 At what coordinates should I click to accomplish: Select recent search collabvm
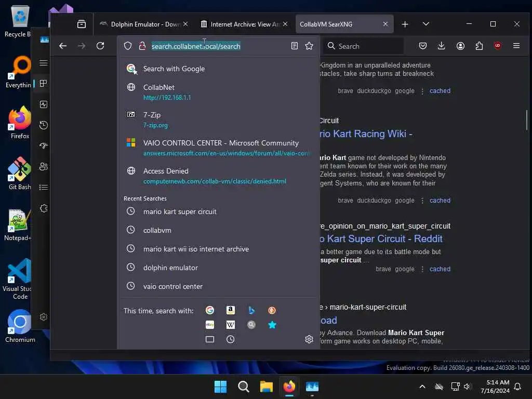pos(218,230)
